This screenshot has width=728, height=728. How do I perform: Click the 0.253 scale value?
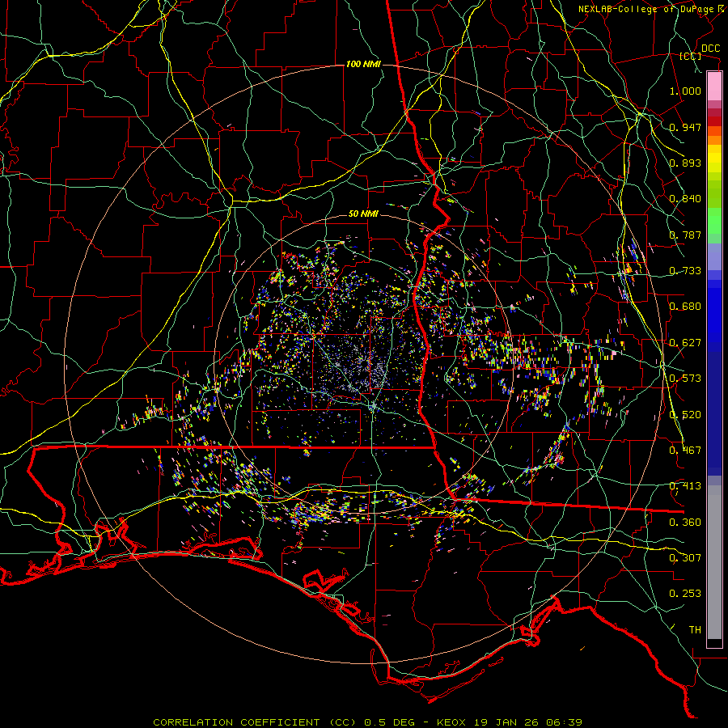click(x=685, y=594)
